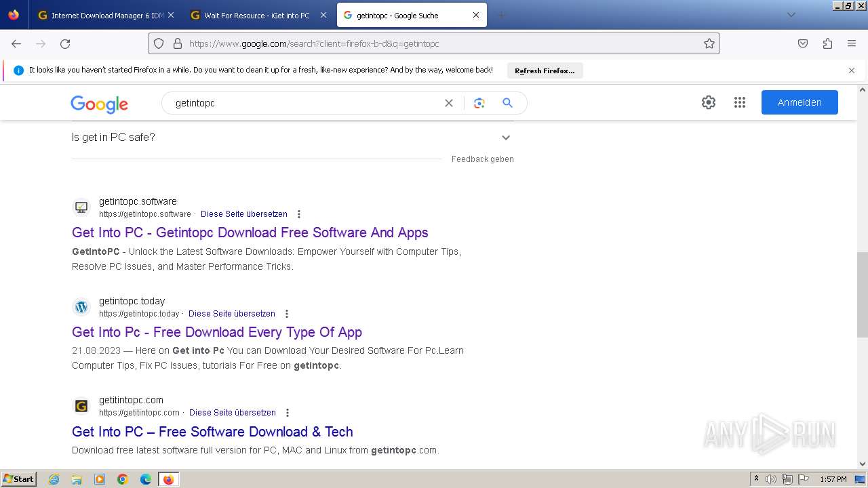
Task: Open File Explorer from taskbar
Action: [77, 479]
